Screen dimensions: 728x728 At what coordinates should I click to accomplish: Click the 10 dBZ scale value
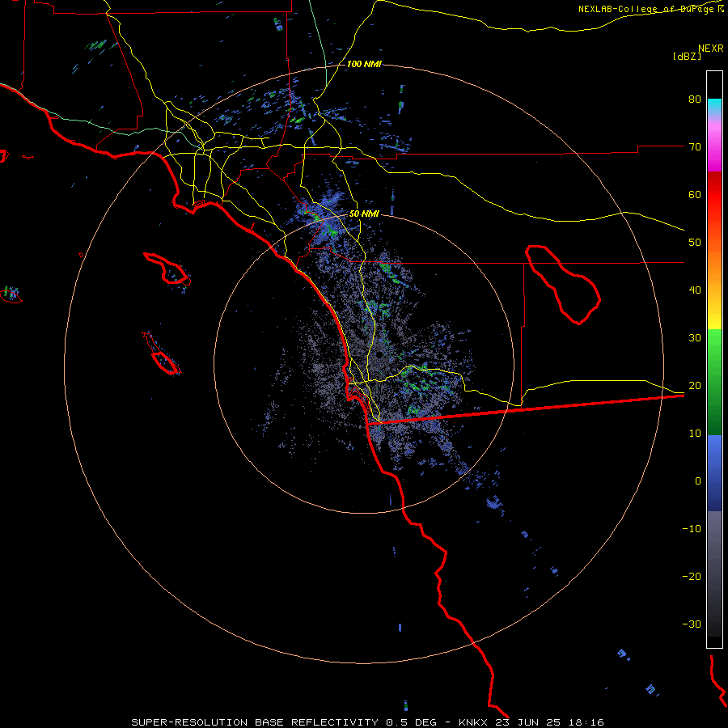click(695, 434)
